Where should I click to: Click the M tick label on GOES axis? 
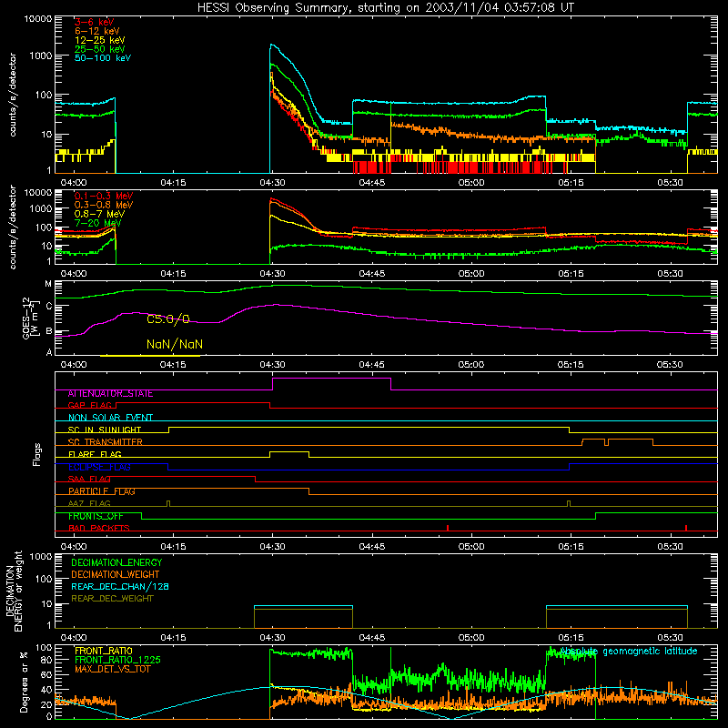pyautogui.click(x=48, y=284)
